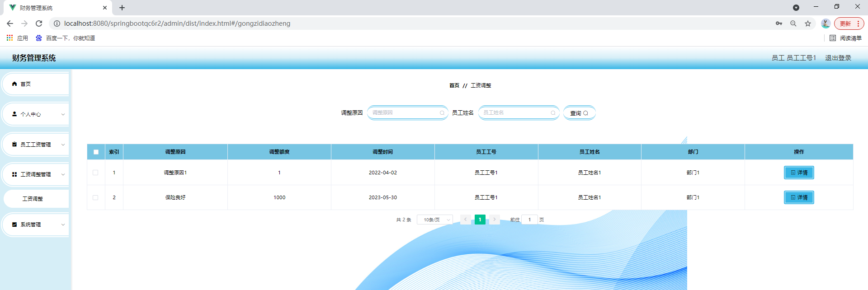This screenshot has height=290, width=868.
Task: Click the 员工工资管理 clipboard icon
Action: [14, 145]
